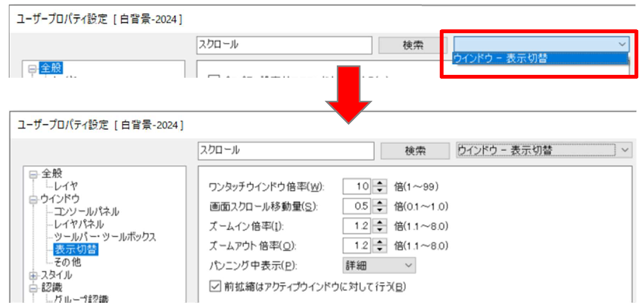644x308 pixels.
Task: Collapse the 全般 node in the upper tree
Action: point(32,69)
